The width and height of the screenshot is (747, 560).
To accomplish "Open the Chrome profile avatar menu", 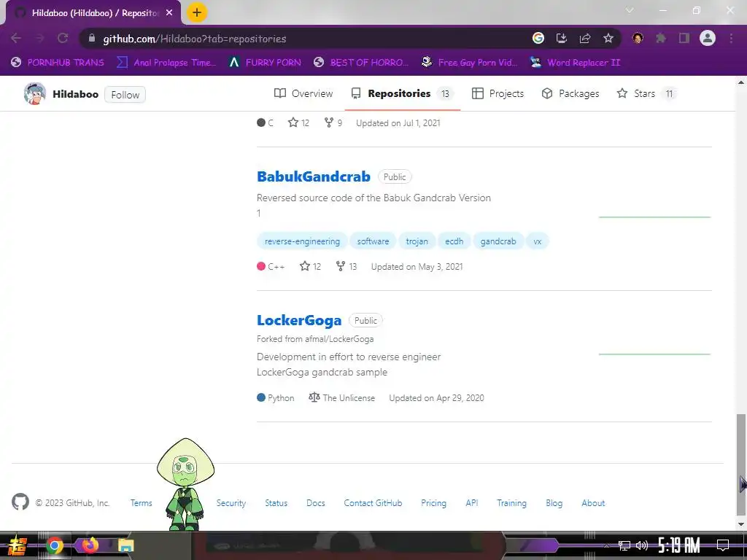I will (x=708, y=38).
